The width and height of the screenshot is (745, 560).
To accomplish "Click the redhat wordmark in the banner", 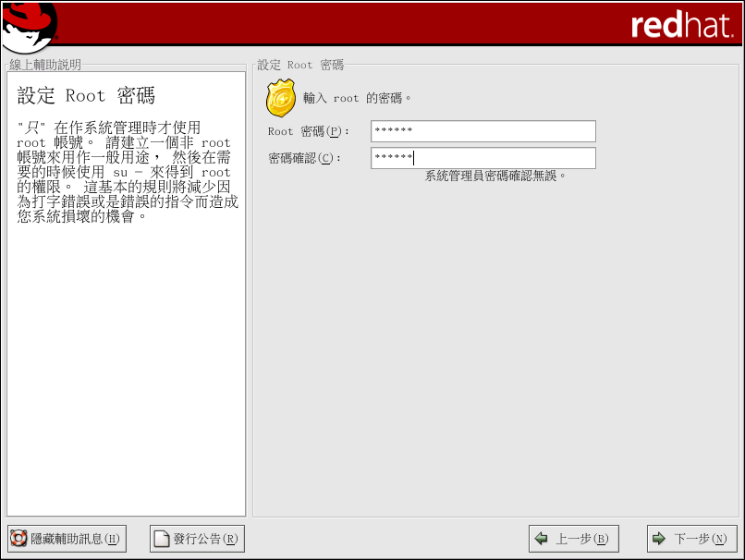I will [681, 25].
